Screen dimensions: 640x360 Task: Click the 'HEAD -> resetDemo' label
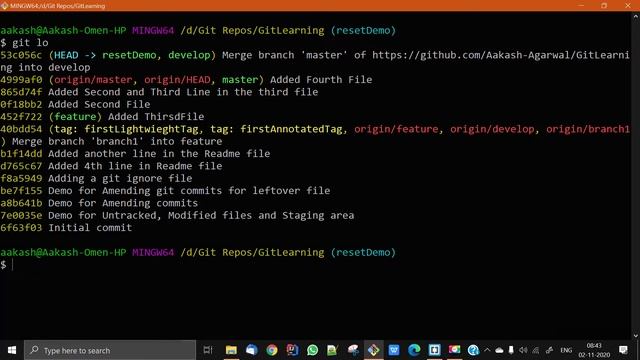(105, 55)
